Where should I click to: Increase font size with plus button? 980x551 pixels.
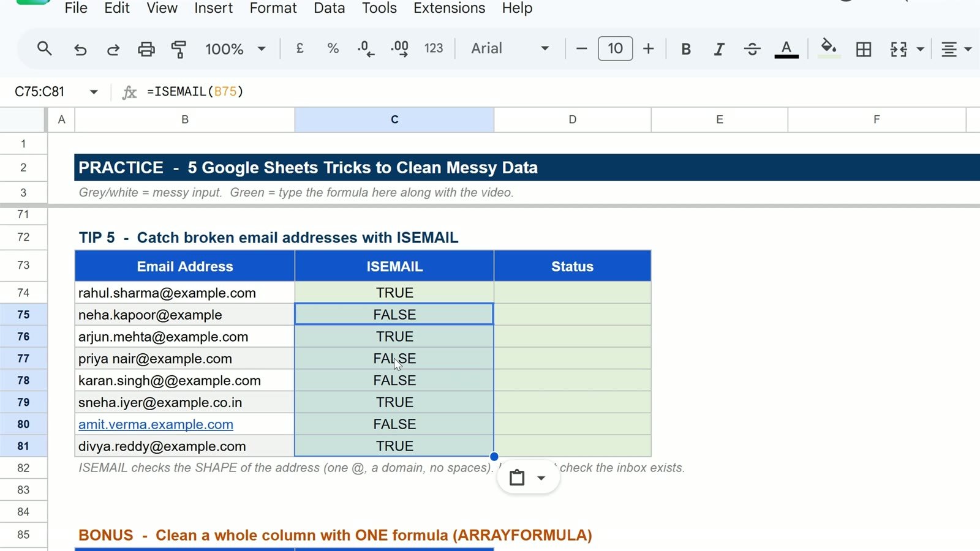(649, 48)
